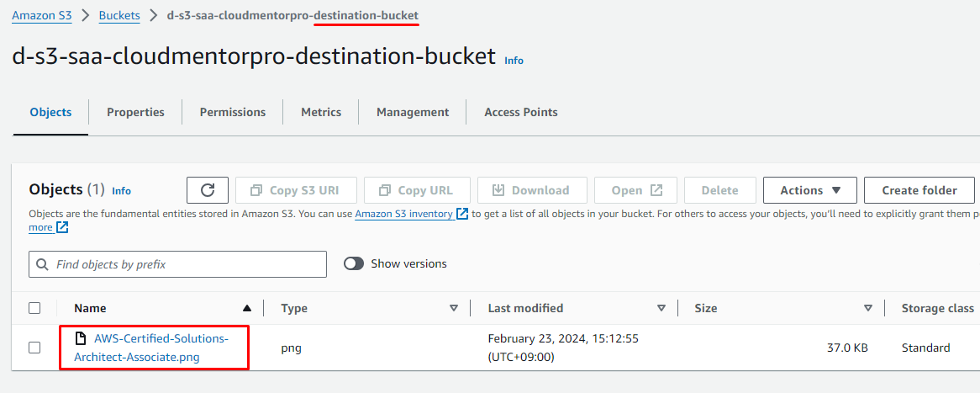980x393 pixels.
Task: Check the select-all checkbox in table header
Action: click(x=34, y=308)
